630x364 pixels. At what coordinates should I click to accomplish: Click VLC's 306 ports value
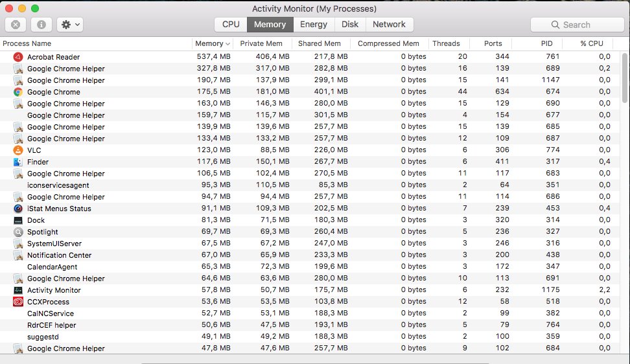[x=502, y=150]
